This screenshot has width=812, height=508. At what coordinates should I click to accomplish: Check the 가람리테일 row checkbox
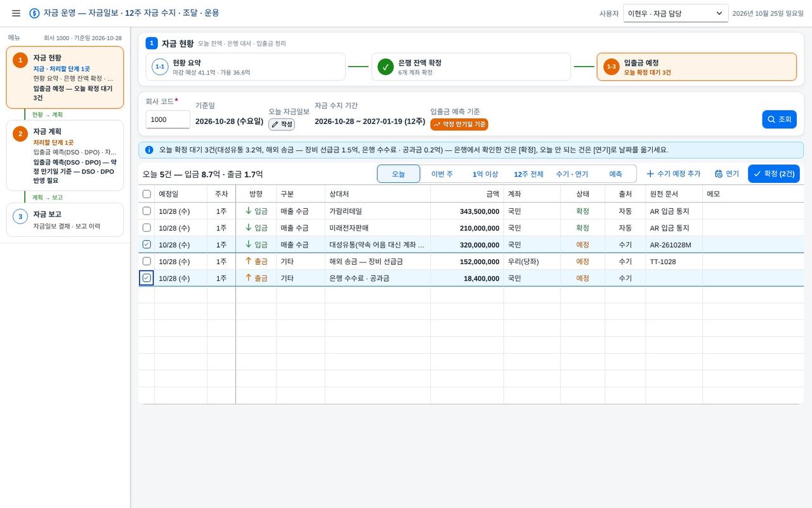(x=147, y=211)
